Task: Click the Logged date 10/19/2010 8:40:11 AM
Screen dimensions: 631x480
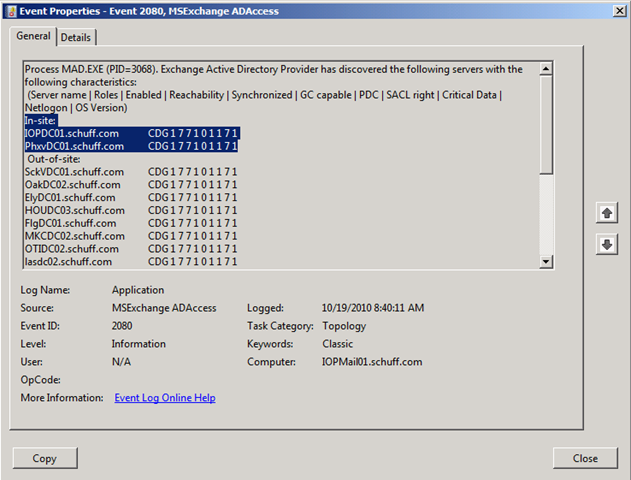Action: tap(373, 308)
